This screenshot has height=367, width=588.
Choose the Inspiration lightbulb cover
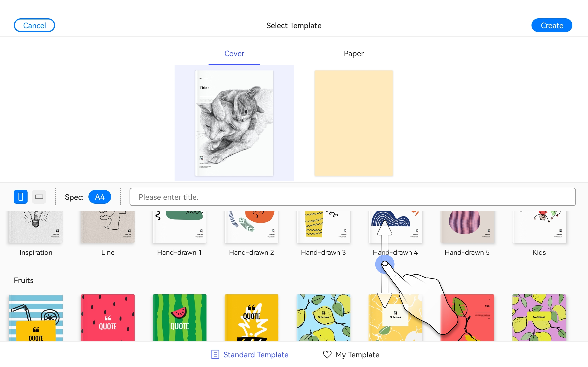(36, 227)
